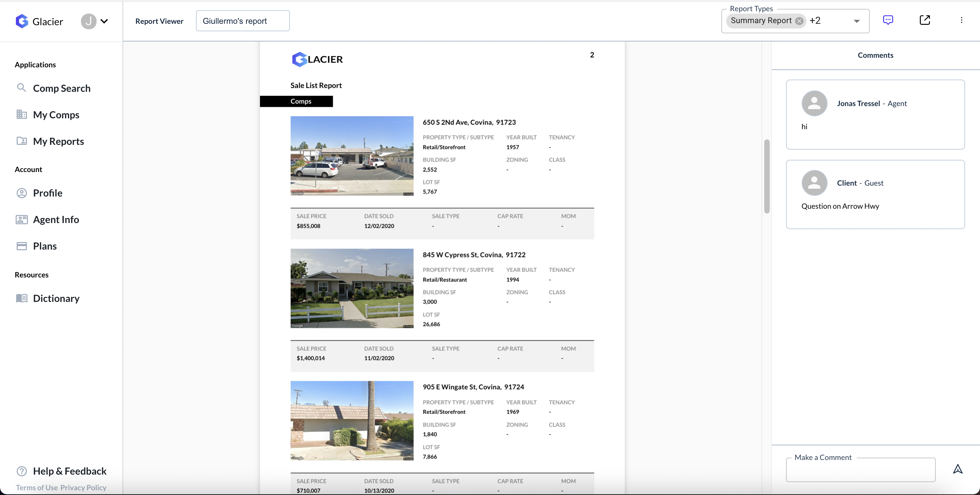Open the Privacy Policy link
The width and height of the screenshot is (980, 495).
83,488
